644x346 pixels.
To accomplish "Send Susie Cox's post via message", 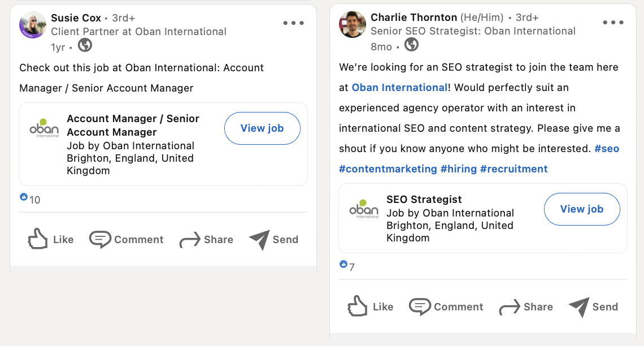I will [273, 240].
